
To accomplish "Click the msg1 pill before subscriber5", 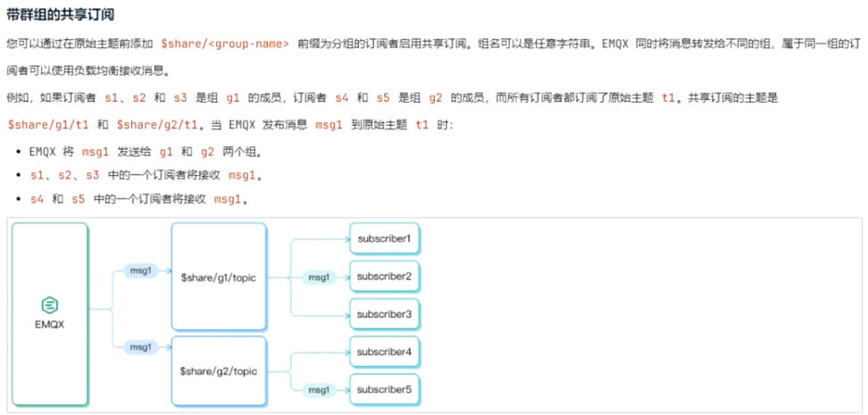I will 319,390.
